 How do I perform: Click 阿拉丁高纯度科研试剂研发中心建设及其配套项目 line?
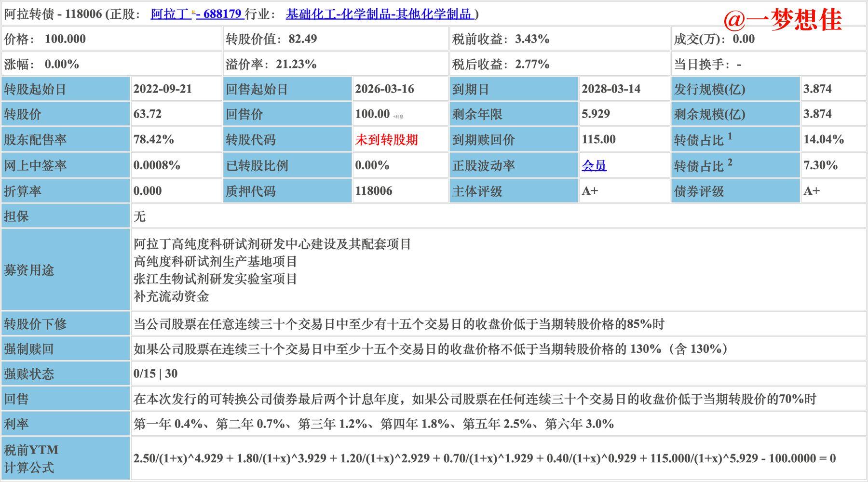[x=272, y=244]
